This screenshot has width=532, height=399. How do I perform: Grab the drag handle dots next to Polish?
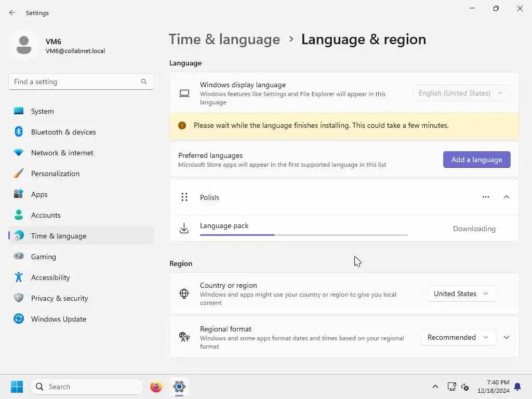coord(184,197)
